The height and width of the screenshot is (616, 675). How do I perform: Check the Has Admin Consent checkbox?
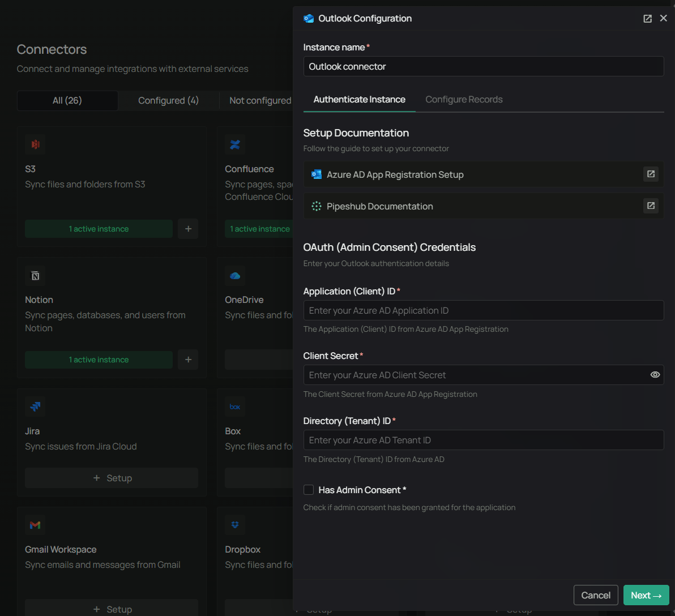(308, 490)
